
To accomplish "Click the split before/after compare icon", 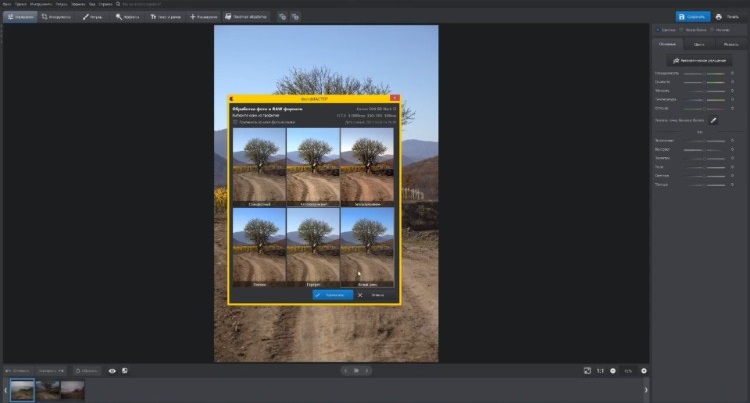I will [124, 370].
